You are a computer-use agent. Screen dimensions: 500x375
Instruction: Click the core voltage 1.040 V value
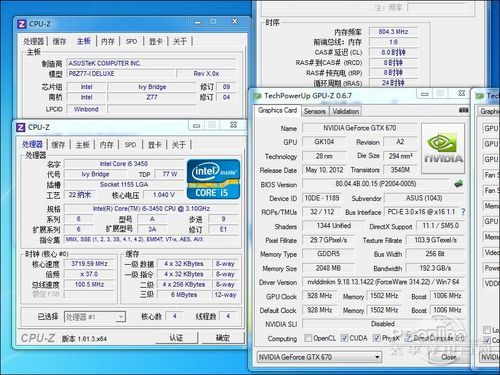pos(163,195)
